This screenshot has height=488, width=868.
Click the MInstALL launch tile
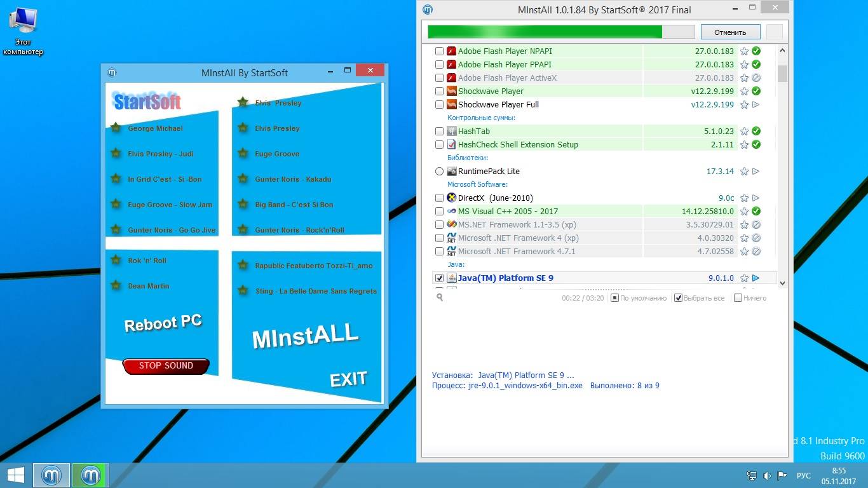point(306,336)
